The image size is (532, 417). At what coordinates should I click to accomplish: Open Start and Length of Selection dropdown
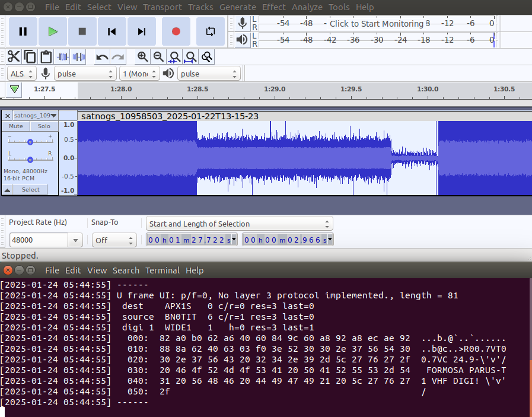240,224
